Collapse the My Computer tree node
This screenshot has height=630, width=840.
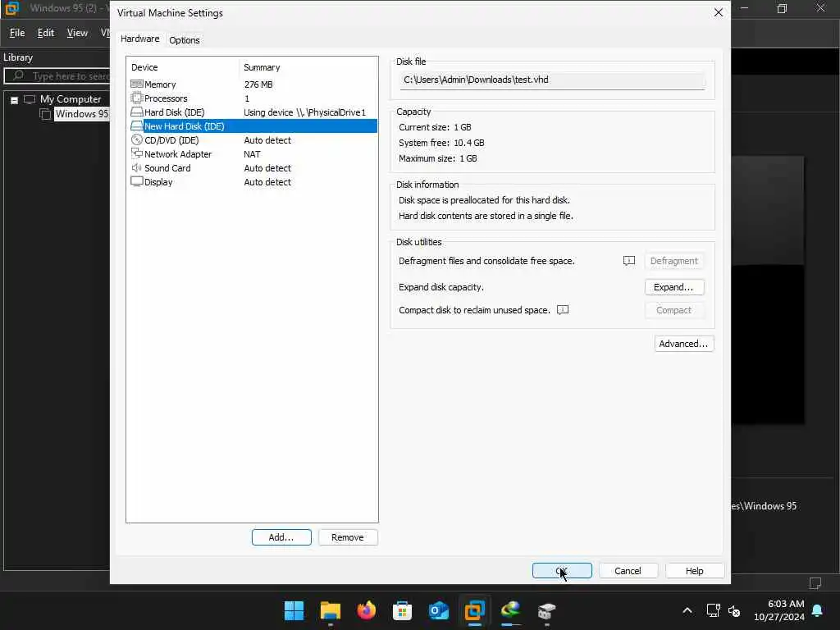point(15,100)
